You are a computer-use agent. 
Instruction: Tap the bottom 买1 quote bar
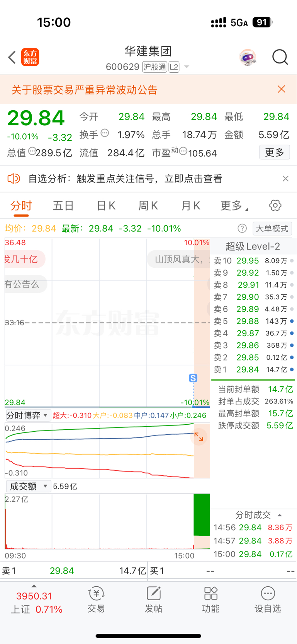[222, 571]
